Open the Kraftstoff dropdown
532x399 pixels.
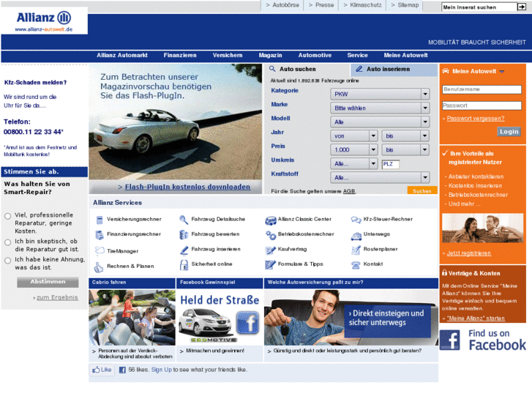coord(380,178)
